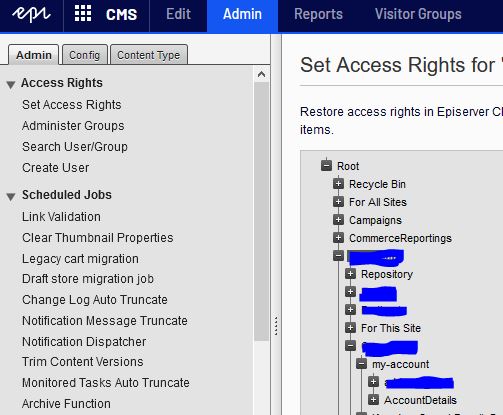
Task: Open Trim Content Versions job
Action: 83,362
